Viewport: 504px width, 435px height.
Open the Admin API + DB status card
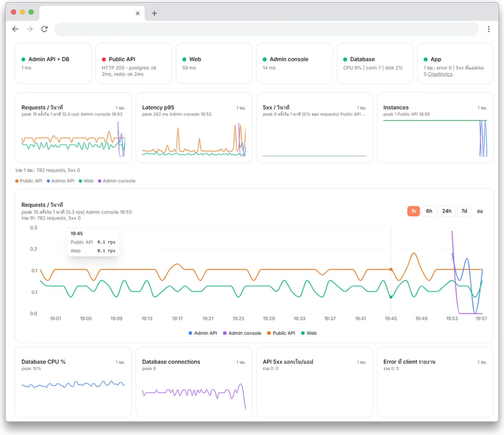(x=53, y=63)
